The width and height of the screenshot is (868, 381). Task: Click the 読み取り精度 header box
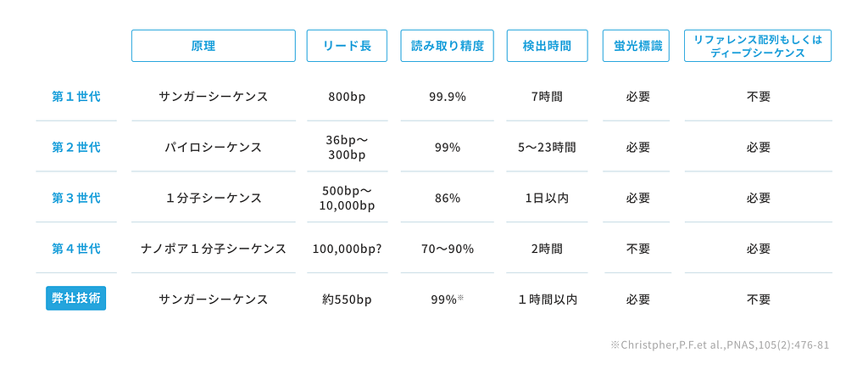pos(448,46)
